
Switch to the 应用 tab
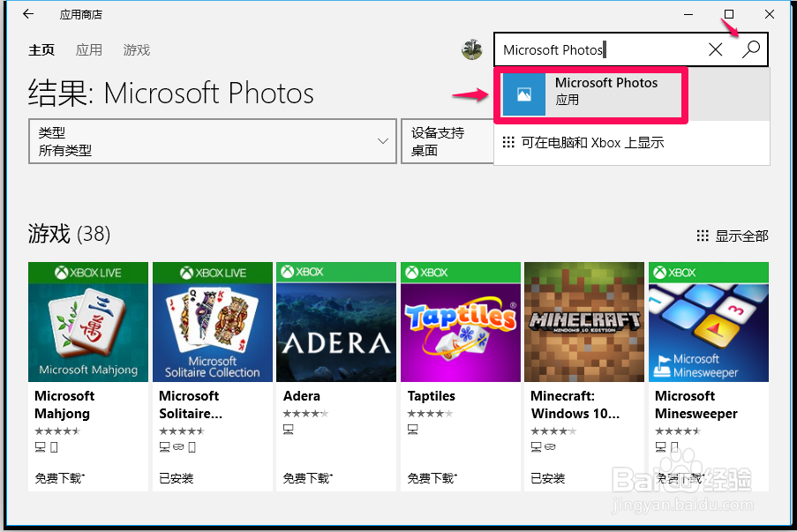[89, 49]
